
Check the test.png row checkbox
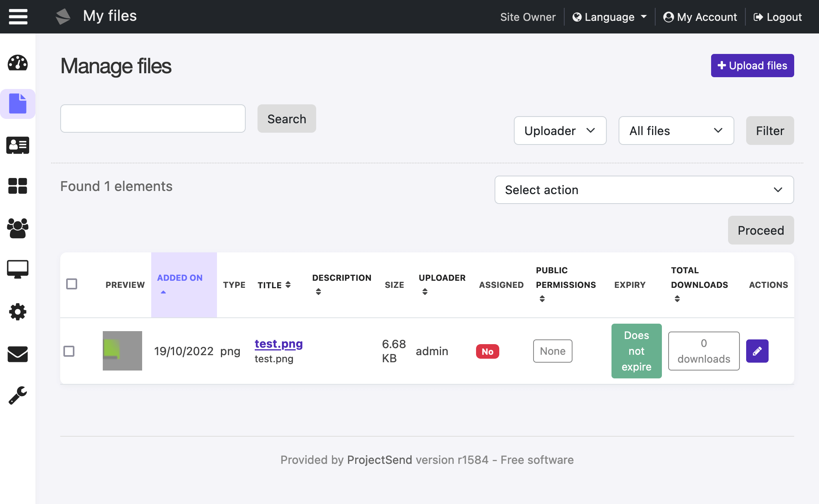pyautogui.click(x=69, y=351)
